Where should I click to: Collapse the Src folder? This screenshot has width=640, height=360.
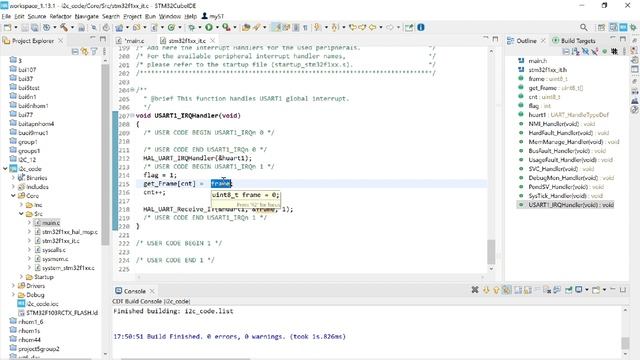pyautogui.click(x=21, y=213)
